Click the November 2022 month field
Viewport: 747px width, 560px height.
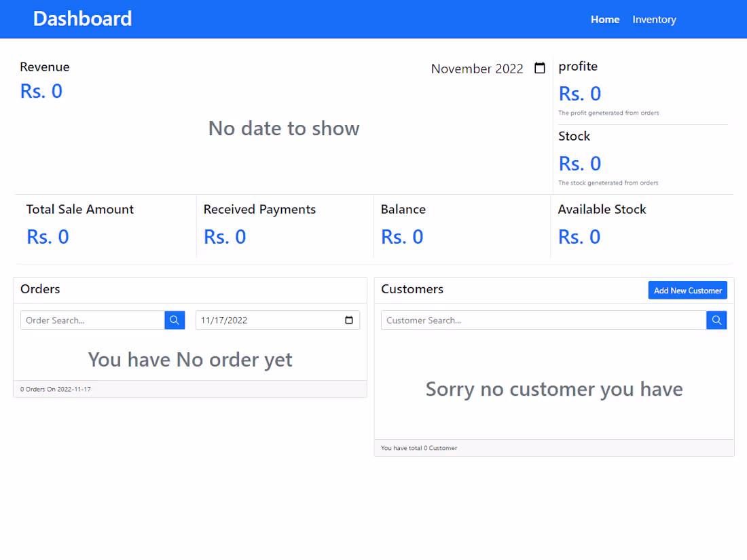(488, 69)
